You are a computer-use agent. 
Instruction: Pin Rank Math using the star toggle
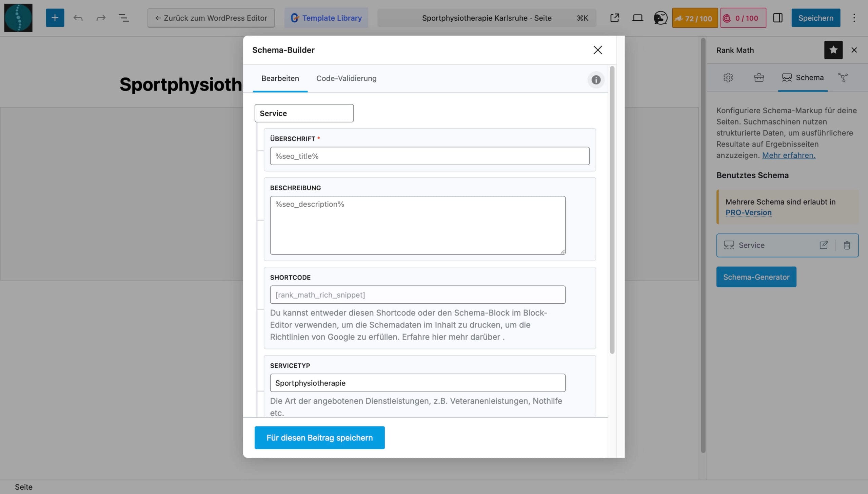[833, 50]
